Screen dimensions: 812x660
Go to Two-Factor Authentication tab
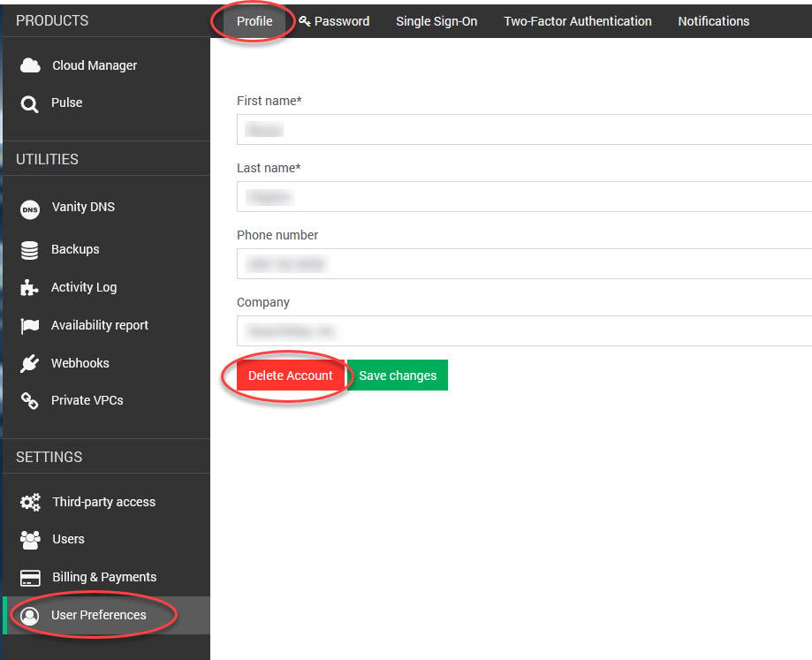(577, 21)
